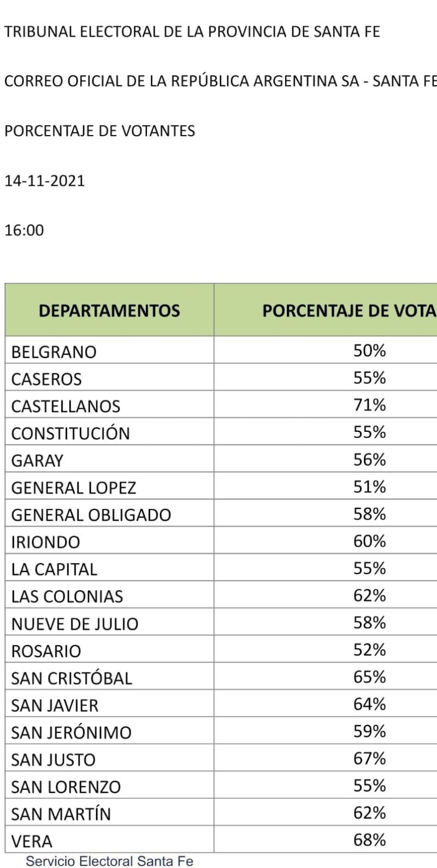Click the SAN JAVIER cell

point(55,705)
